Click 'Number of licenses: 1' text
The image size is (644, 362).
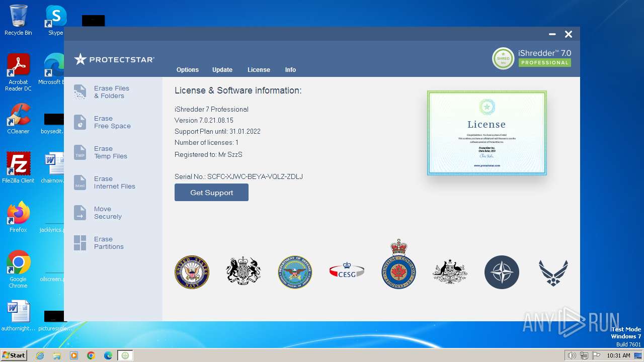206,142
